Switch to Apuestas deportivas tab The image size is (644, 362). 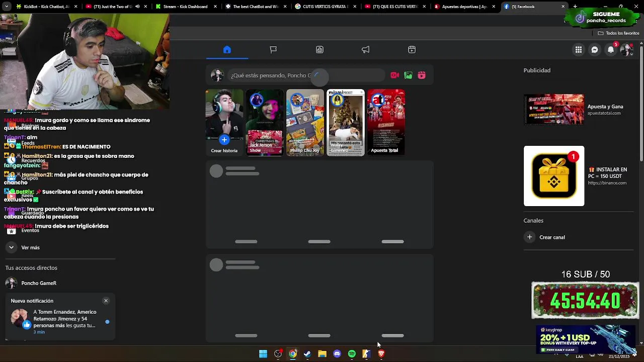(x=464, y=7)
